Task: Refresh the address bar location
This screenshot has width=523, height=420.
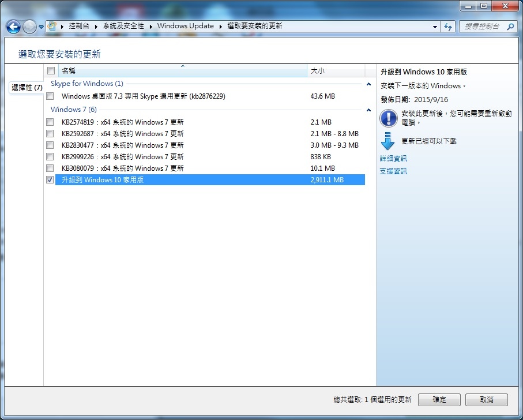Action: [x=448, y=27]
